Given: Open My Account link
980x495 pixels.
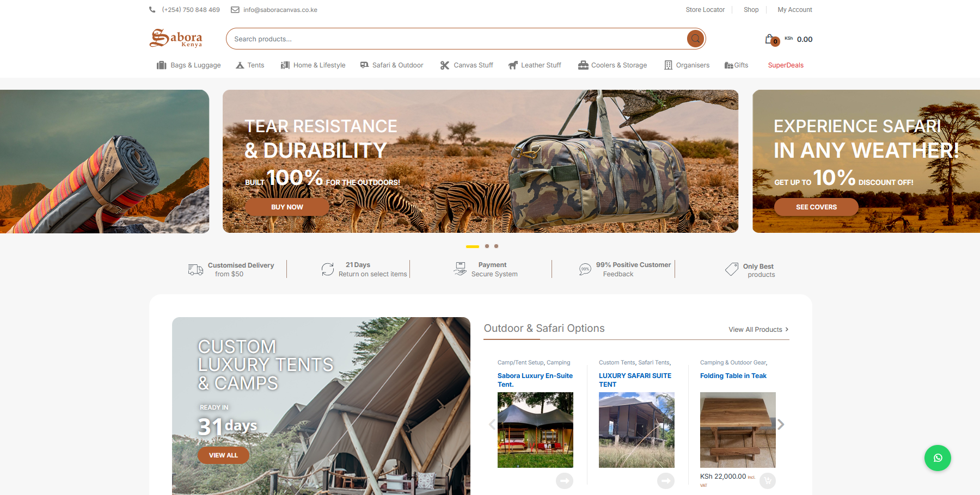Looking at the screenshot, I should click(794, 10).
